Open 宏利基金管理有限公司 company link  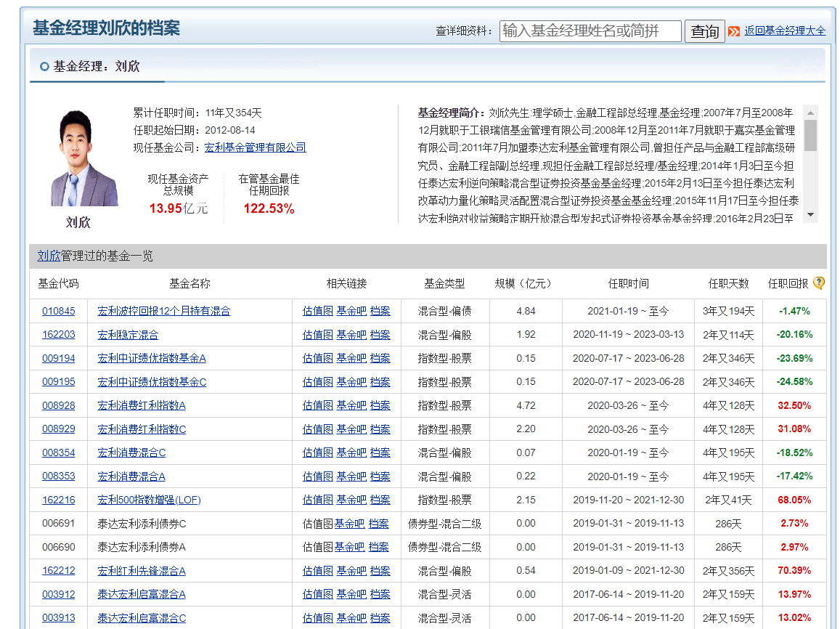(255, 147)
